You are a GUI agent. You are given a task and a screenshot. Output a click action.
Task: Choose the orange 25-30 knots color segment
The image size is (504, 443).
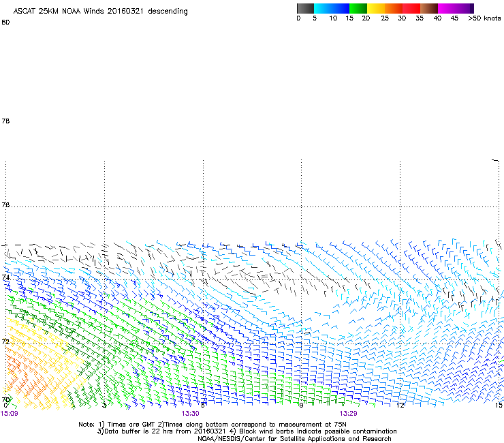[394, 8]
